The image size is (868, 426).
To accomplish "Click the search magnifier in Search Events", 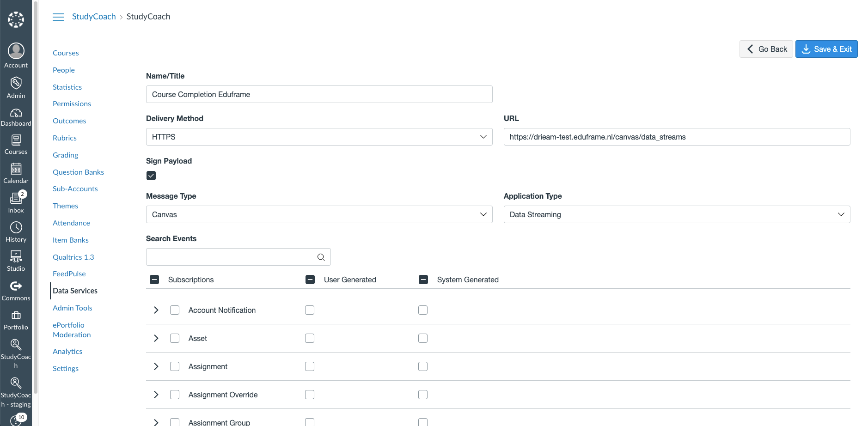I will point(321,257).
